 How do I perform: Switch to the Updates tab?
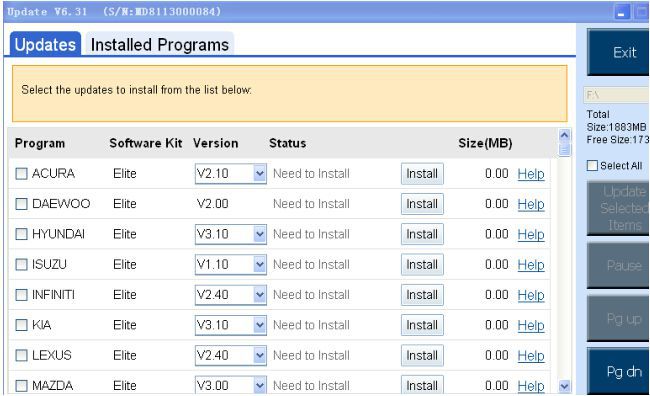(45, 44)
